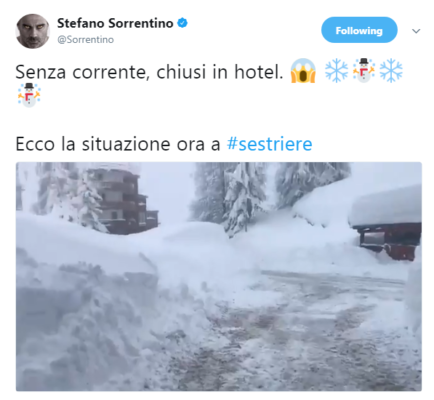Viewport: 434px width, 400px height.
Task: Click the snowman emoji between the snowflakes
Action: (x=364, y=71)
